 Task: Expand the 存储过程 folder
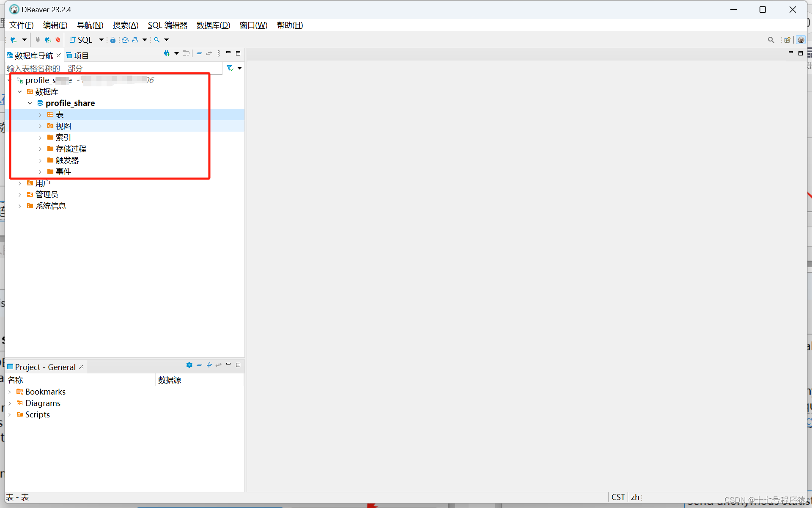[40, 149]
